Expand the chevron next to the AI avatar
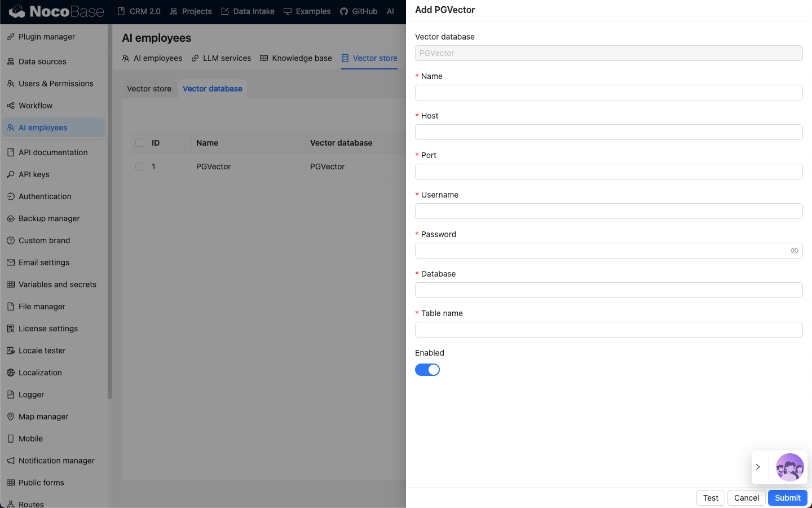This screenshot has width=812, height=508. pyautogui.click(x=758, y=467)
